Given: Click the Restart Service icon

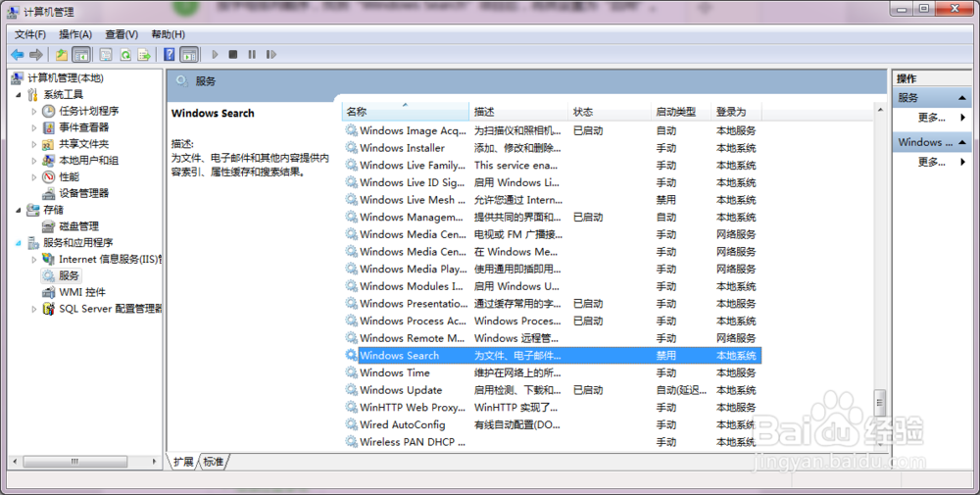Looking at the screenshot, I should [x=270, y=55].
